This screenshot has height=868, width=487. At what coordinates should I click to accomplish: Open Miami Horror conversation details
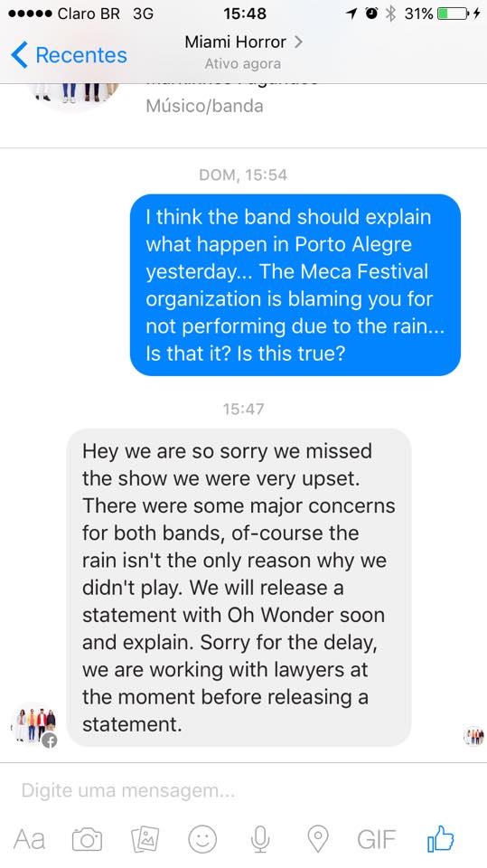244,50
